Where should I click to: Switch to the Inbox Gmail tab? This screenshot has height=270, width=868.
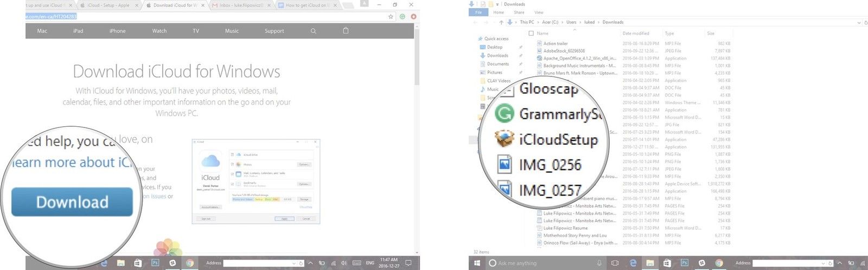pyautogui.click(x=241, y=5)
